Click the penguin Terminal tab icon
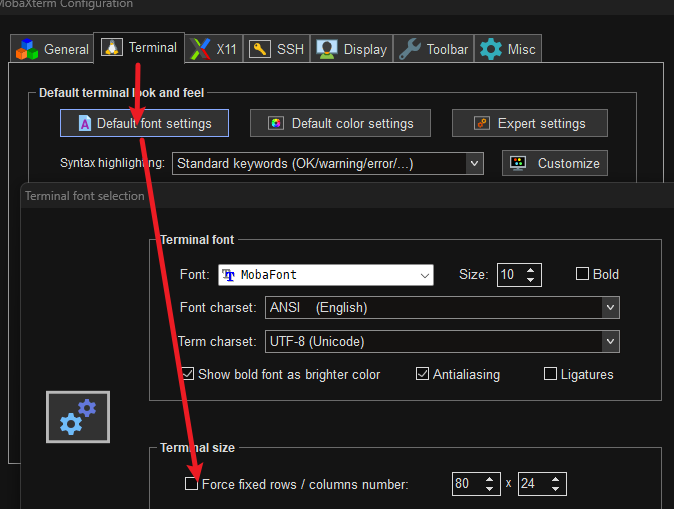 (x=112, y=47)
